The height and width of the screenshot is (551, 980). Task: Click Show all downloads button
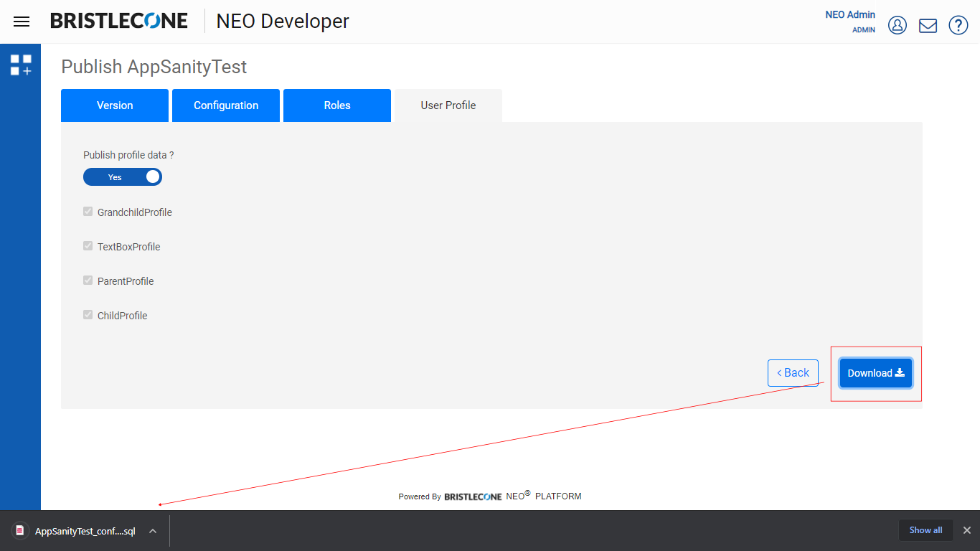point(925,530)
